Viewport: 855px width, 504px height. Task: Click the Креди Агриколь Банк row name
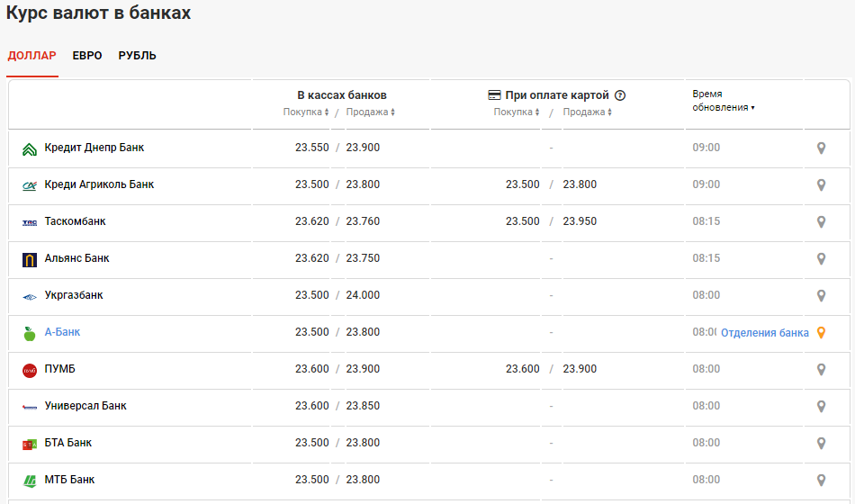point(99,184)
